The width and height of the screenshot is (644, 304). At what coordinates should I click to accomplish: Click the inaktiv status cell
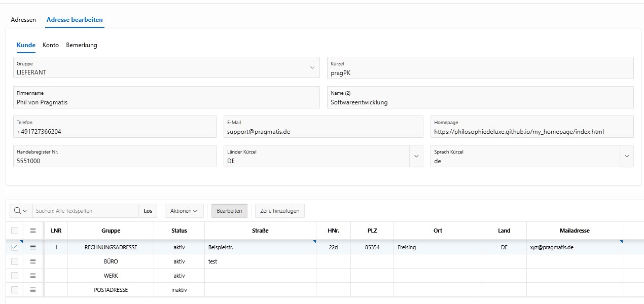point(179,290)
